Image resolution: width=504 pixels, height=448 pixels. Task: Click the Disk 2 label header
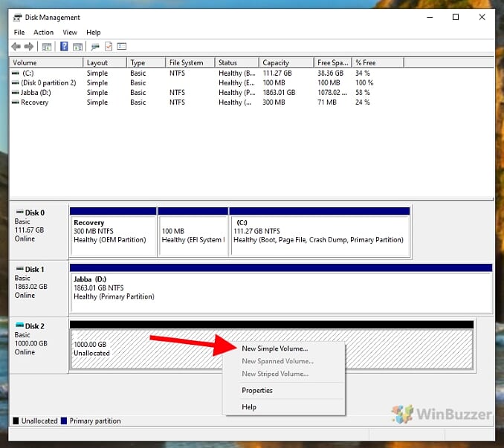click(x=35, y=326)
